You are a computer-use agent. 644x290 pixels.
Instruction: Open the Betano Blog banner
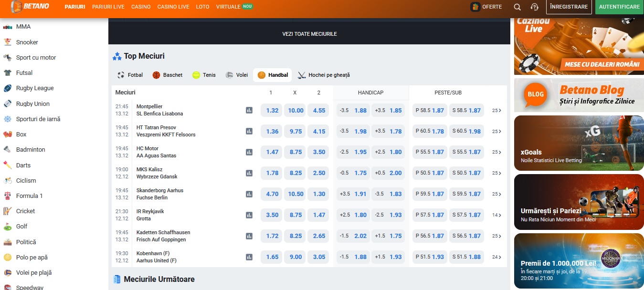pyautogui.click(x=579, y=95)
